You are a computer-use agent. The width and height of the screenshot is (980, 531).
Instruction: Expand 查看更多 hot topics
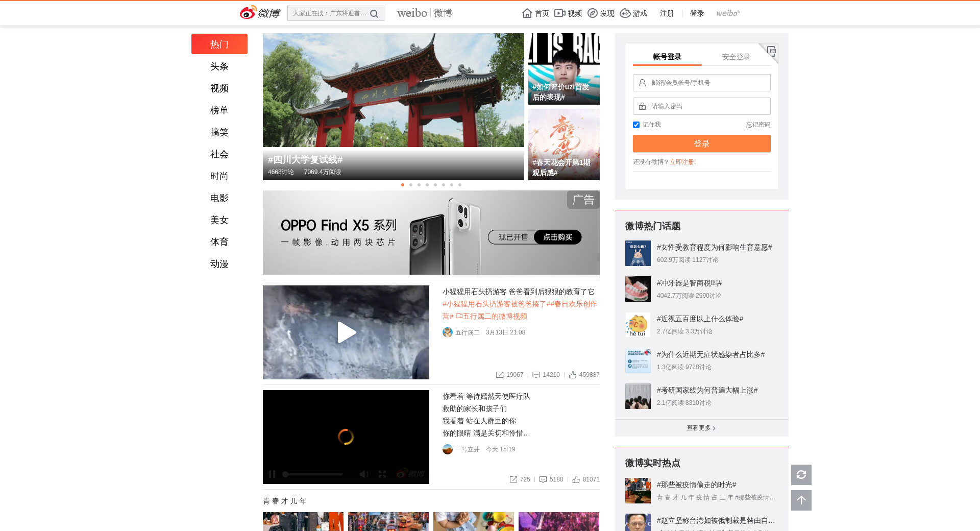[701, 428]
